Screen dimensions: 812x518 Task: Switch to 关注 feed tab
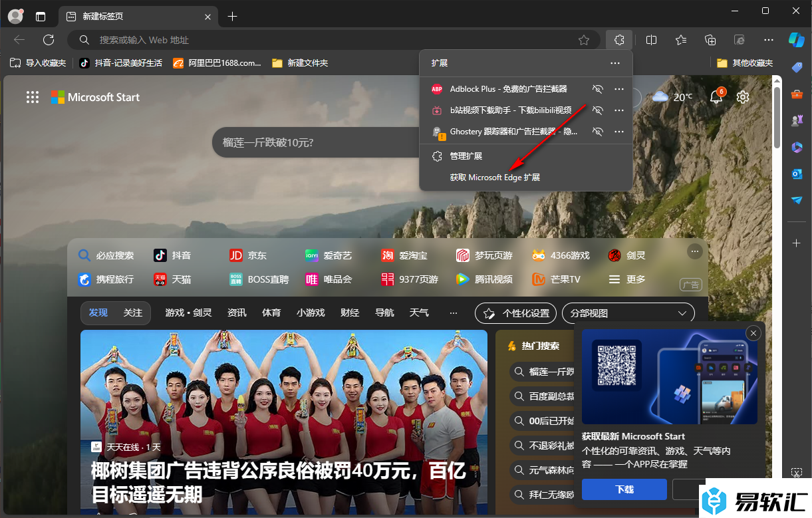coord(132,313)
